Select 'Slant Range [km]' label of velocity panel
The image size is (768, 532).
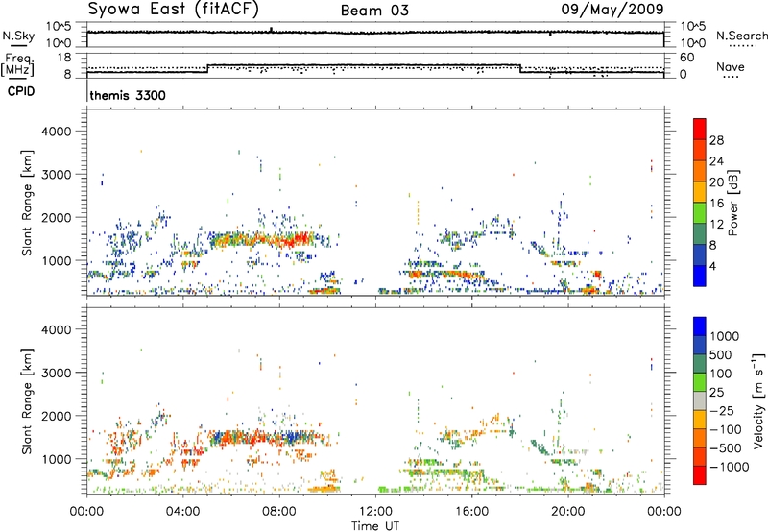coord(27,400)
